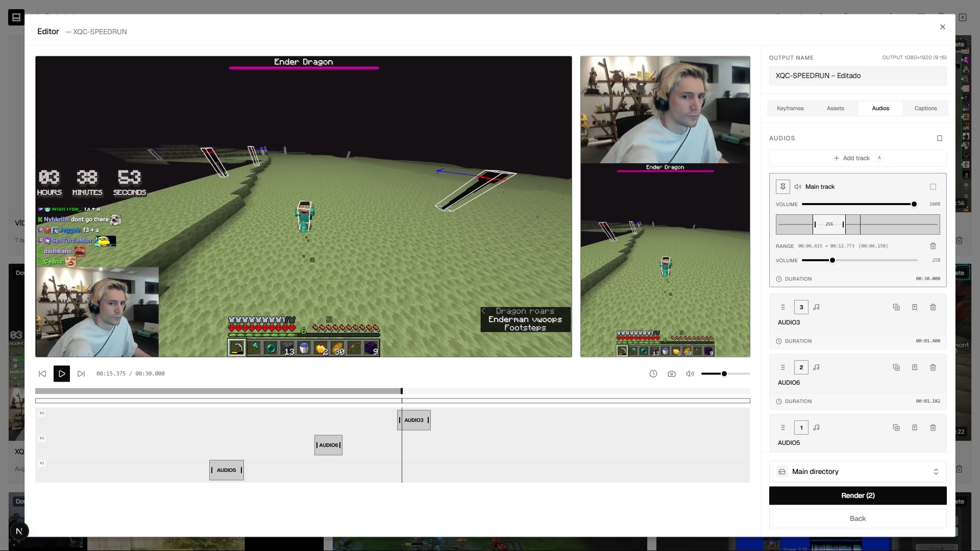Viewport: 980px width, 551px height.
Task: Select the Audios tab
Action: pos(880,108)
